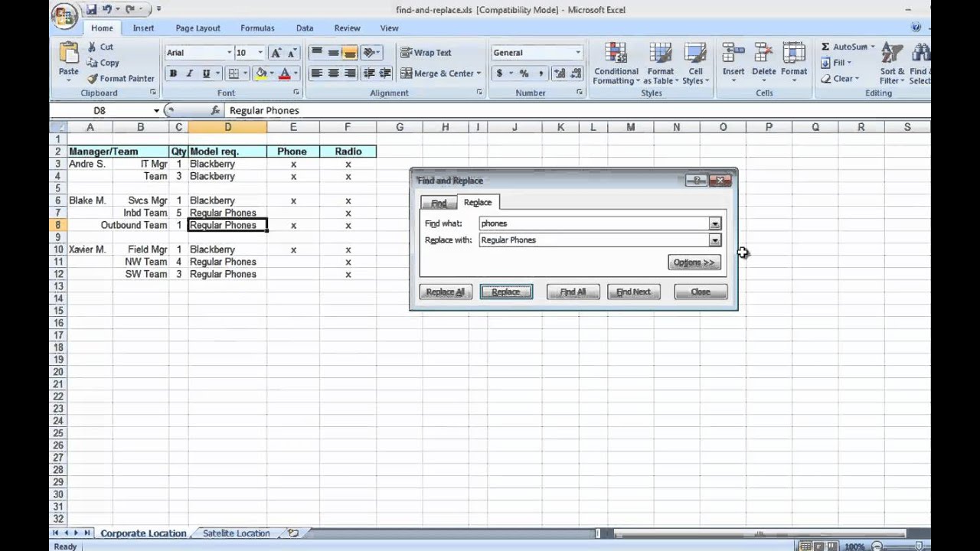Click the Redo icon
The image size is (980, 551).
tap(130, 10)
